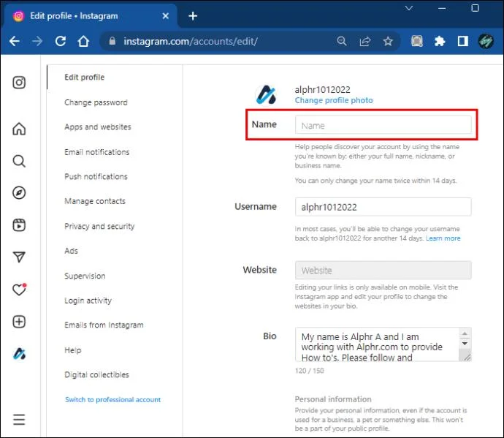Open Explore compass icon
Image resolution: width=504 pixels, height=438 pixels.
19,193
